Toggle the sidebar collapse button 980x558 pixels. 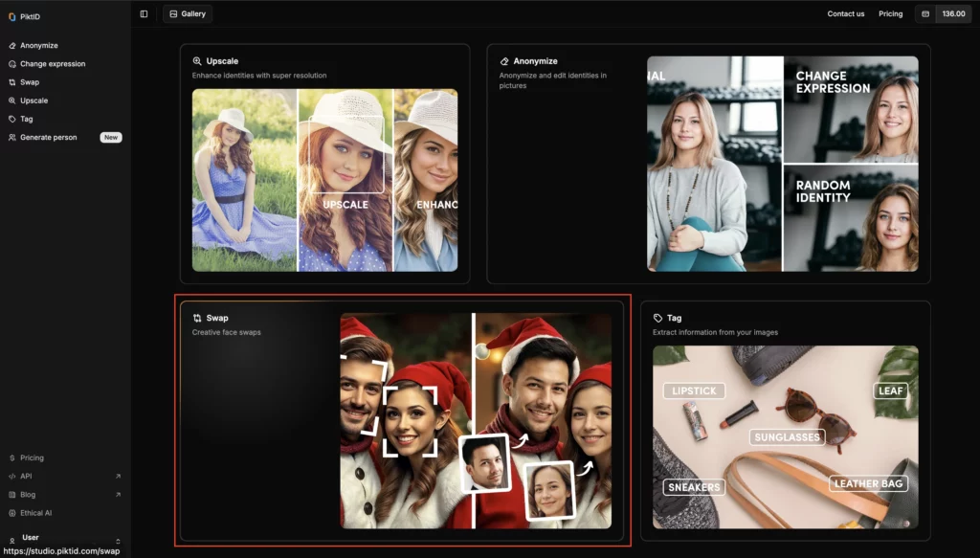pyautogui.click(x=144, y=12)
